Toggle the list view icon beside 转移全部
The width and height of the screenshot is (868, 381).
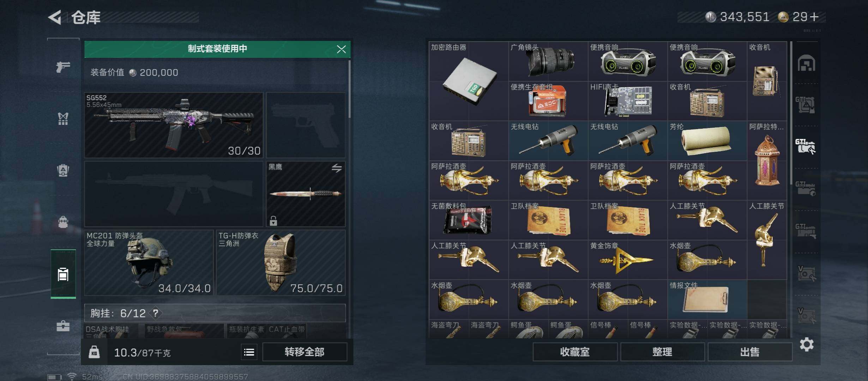pos(249,352)
